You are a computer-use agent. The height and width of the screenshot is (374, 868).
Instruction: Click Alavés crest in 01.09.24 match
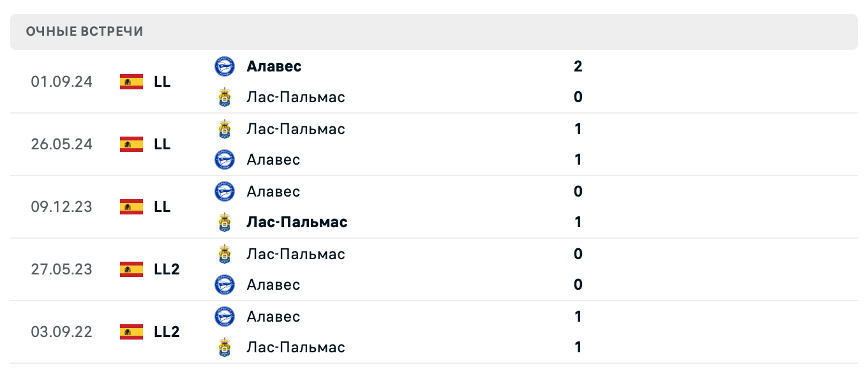tap(225, 66)
